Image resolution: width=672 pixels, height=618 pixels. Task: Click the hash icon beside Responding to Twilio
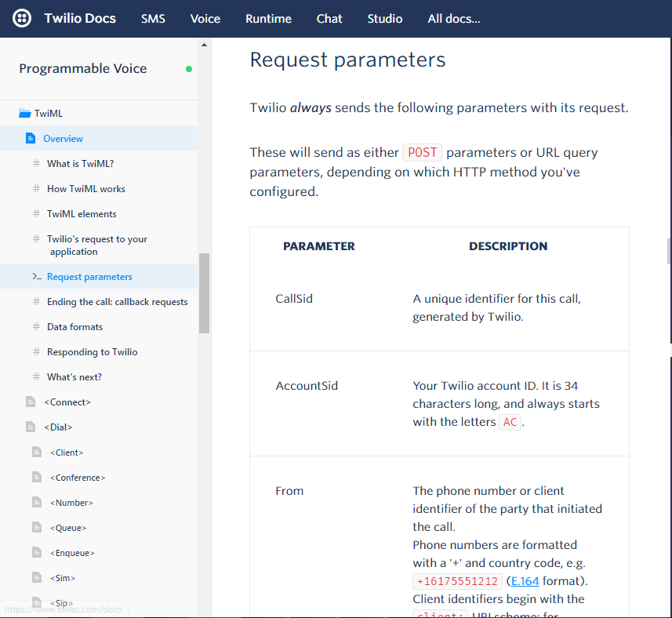[36, 351]
